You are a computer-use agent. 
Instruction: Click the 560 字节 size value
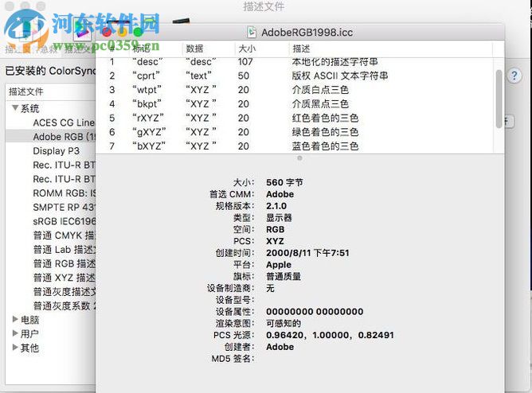(x=284, y=182)
